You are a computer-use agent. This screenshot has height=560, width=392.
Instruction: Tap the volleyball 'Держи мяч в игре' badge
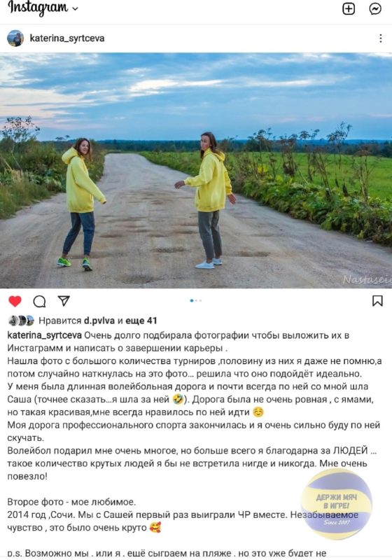click(337, 504)
